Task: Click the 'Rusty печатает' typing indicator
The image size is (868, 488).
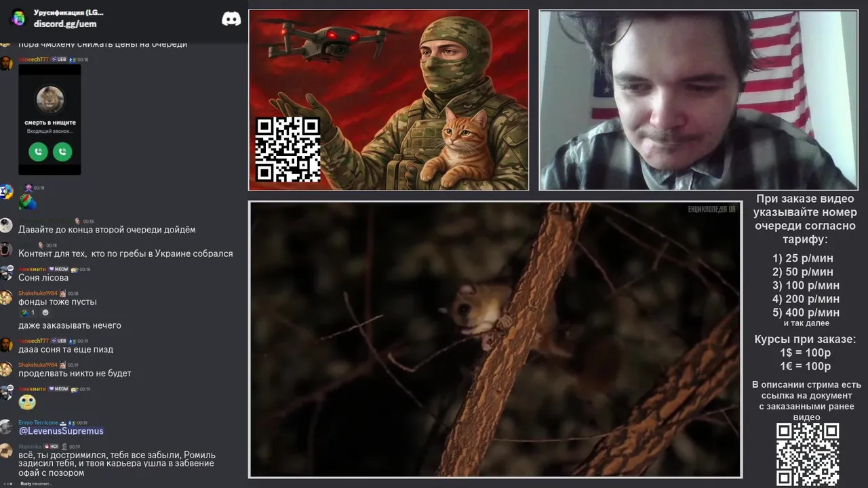Action: tap(36, 484)
